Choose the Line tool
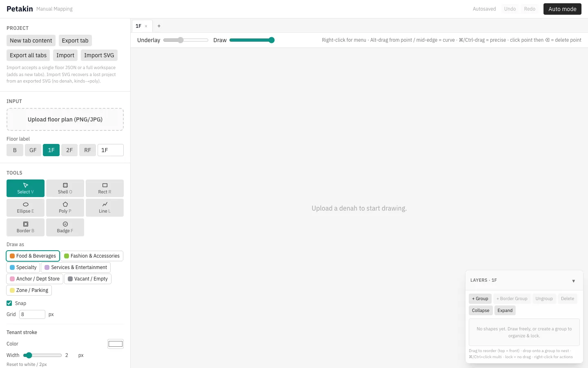588x368 pixels. point(105,208)
